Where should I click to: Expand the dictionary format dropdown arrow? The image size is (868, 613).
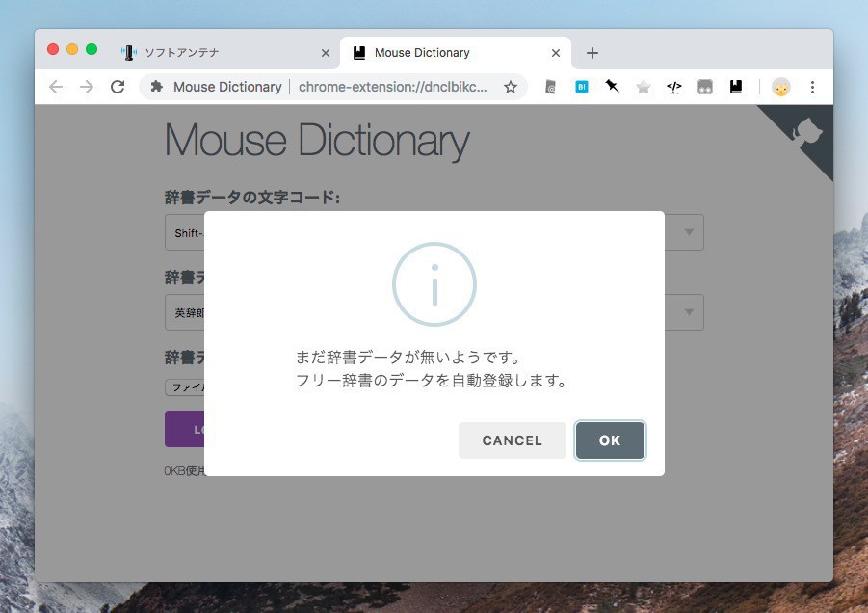click(689, 312)
